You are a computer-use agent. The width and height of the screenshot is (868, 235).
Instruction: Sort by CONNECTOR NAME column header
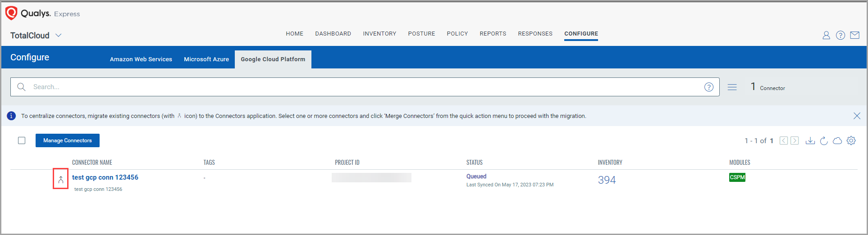(x=92, y=163)
